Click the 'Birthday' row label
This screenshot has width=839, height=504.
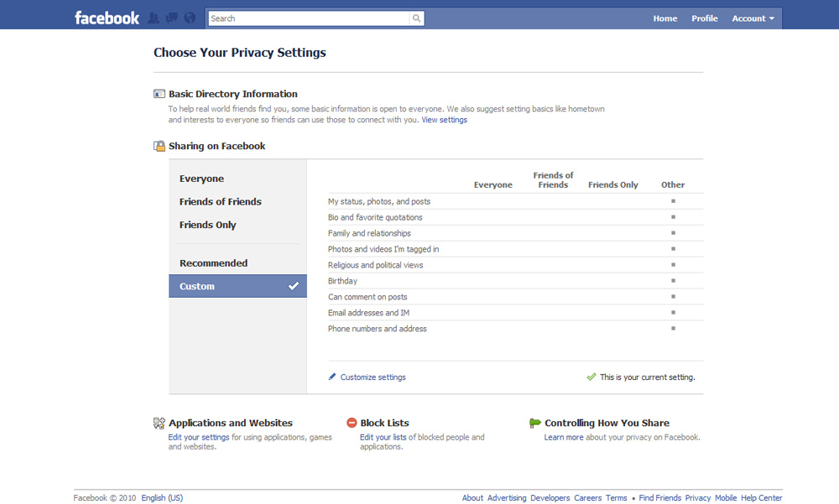[342, 281]
